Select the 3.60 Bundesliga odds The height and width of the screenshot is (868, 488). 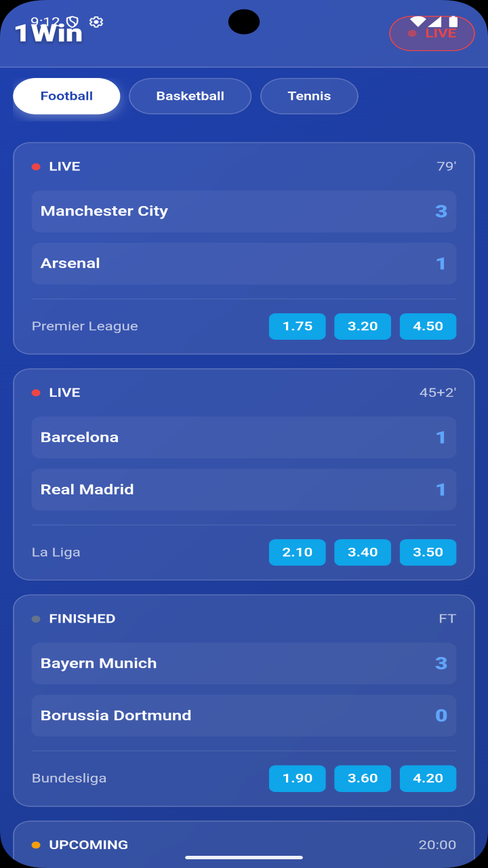pos(363,778)
